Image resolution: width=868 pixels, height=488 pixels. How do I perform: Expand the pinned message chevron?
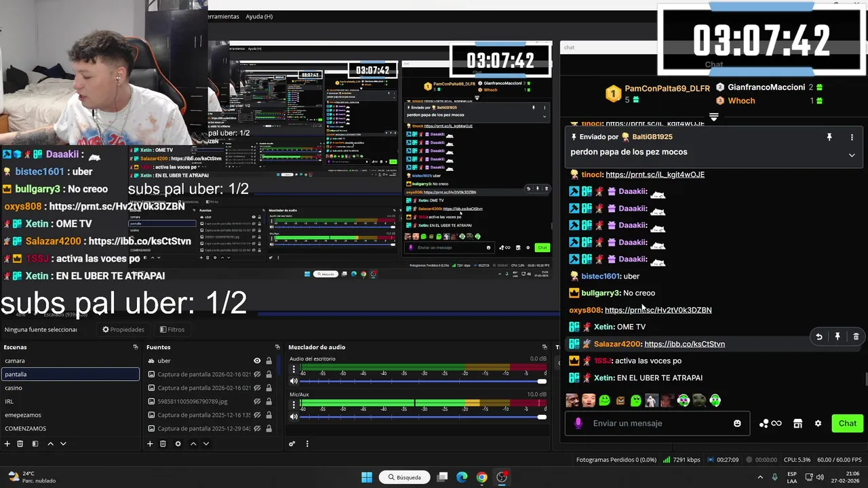click(852, 155)
